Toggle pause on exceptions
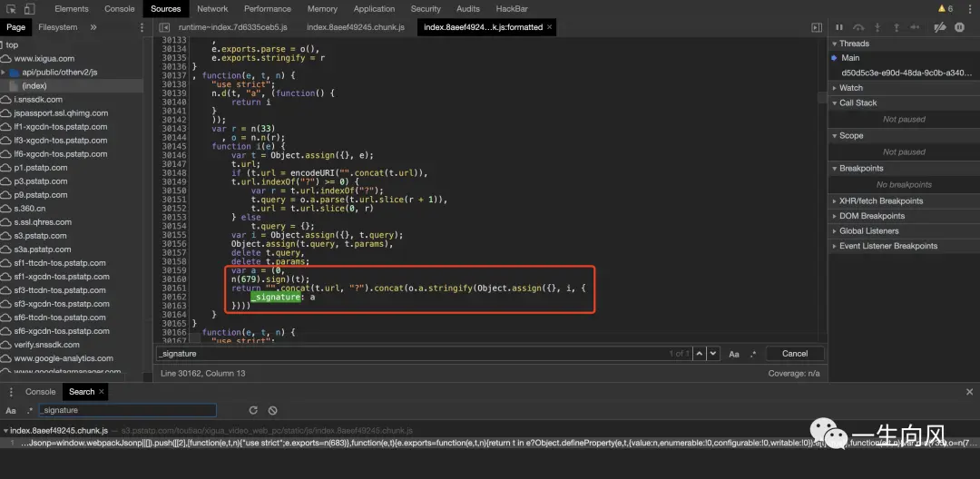Image resolution: width=980 pixels, height=479 pixels. click(x=959, y=27)
